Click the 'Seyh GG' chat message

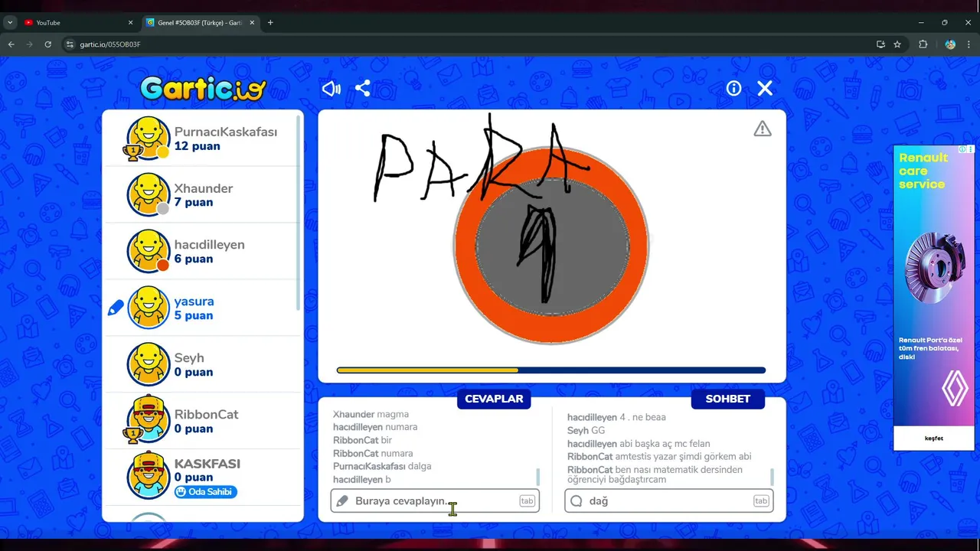pos(586,431)
